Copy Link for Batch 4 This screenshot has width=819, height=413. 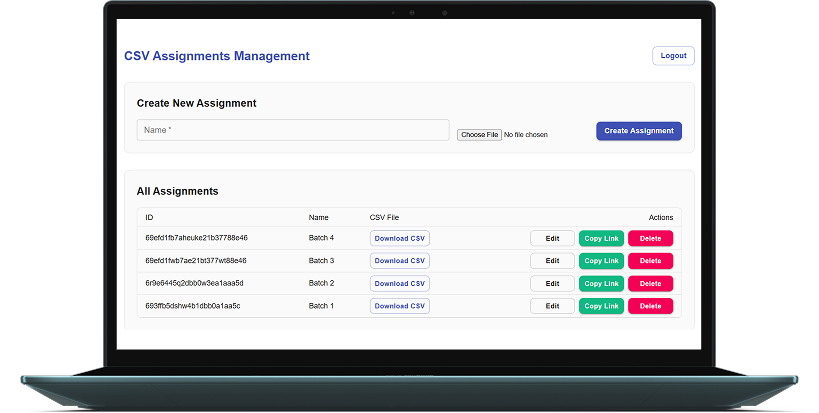(x=601, y=238)
